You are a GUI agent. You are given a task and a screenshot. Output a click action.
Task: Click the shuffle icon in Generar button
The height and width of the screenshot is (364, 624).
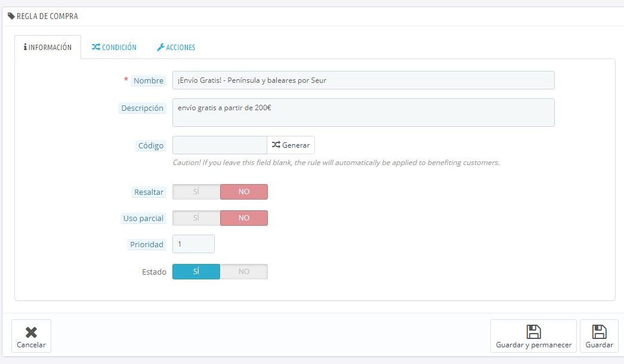[x=276, y=145]
